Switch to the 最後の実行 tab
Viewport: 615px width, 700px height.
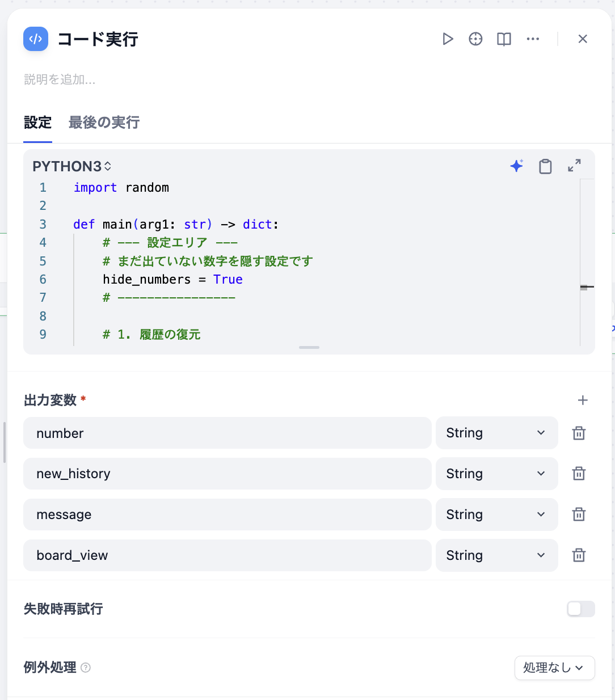click(104, 123)
